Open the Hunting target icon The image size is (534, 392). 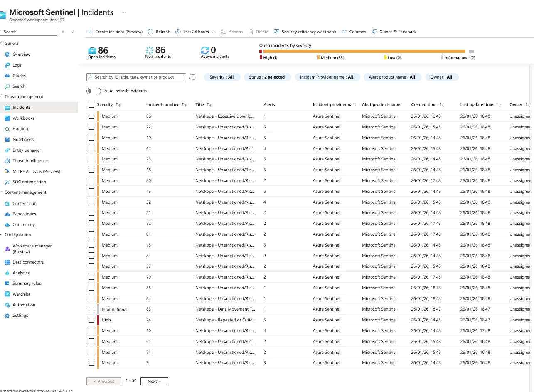point(7,129)
